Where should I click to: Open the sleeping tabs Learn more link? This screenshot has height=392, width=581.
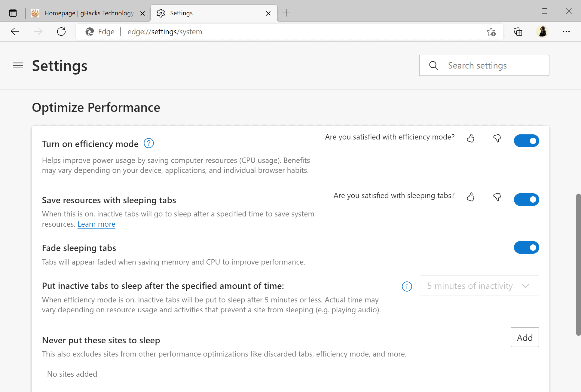coord(96,224)
